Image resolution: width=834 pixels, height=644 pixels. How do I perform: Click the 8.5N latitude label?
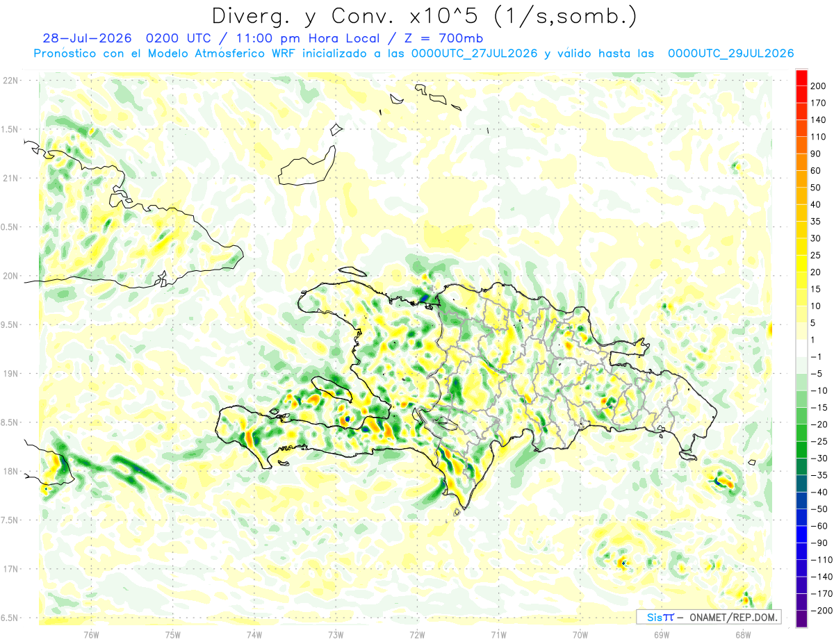coord(10,422)
